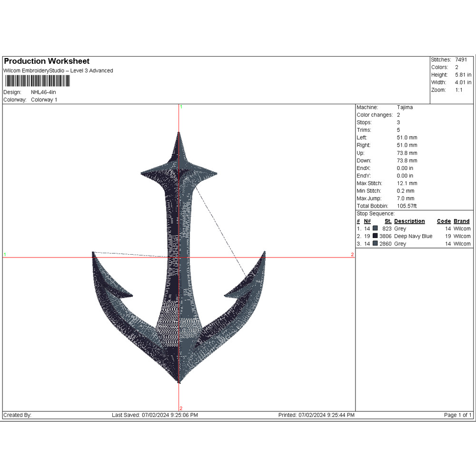This screenshot has height=476, width=476.
Task: Click the Stitches count value 7491
Action: [x=461, y=59]
